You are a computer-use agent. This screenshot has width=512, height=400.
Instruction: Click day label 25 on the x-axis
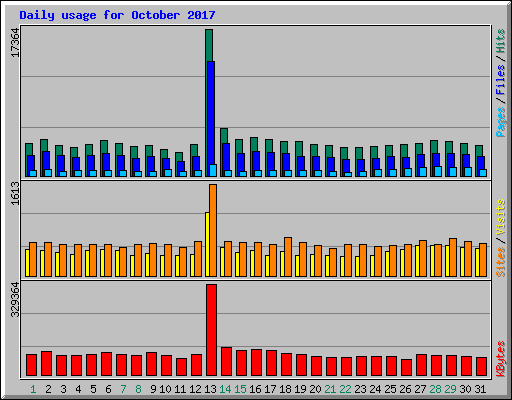click(x=390, y=389)
